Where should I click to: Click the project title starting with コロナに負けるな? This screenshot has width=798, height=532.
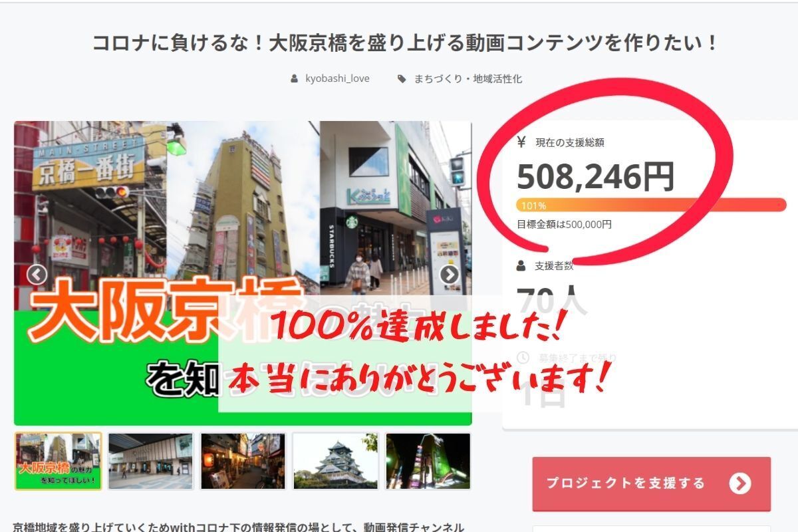pyautogui.click(x=405, y=44)
